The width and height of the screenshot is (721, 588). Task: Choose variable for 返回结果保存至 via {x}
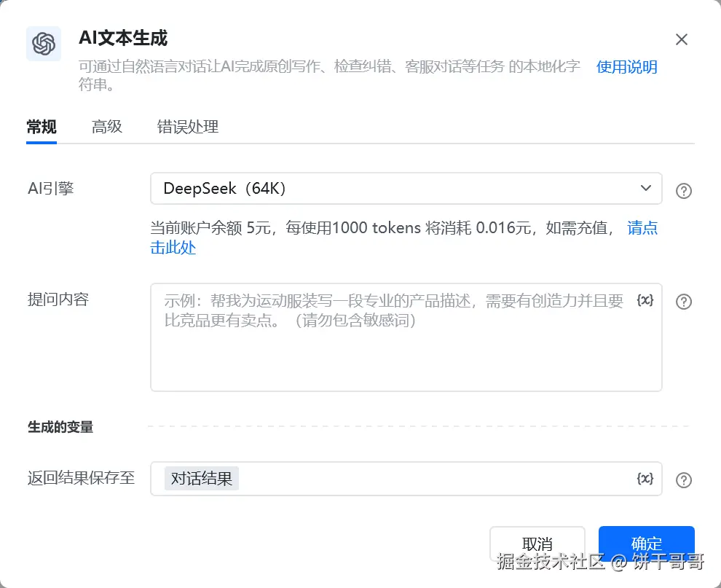(x=645, y=479)
